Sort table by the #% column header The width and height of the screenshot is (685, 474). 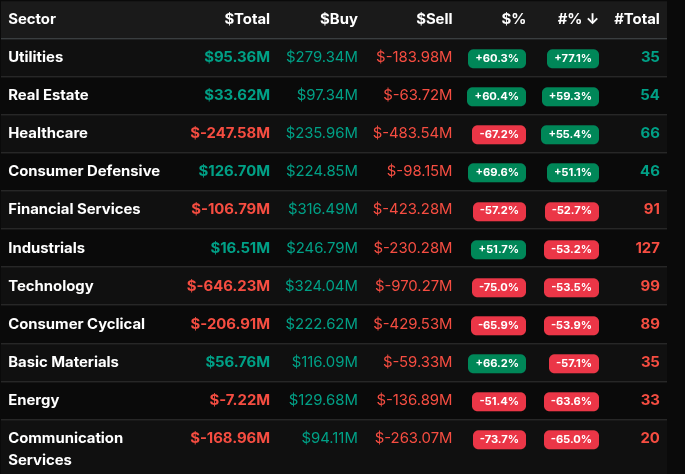(578, 19)
